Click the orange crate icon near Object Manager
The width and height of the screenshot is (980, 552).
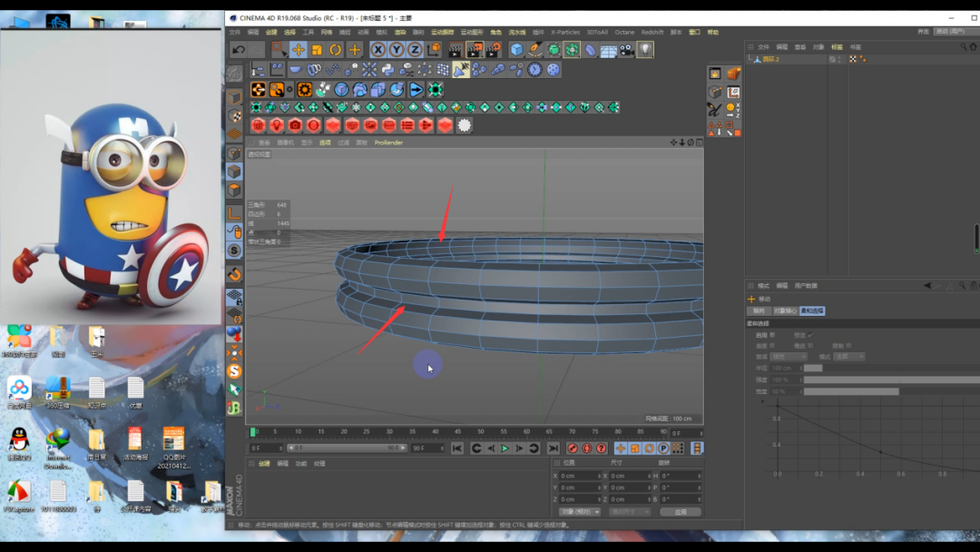733,74
